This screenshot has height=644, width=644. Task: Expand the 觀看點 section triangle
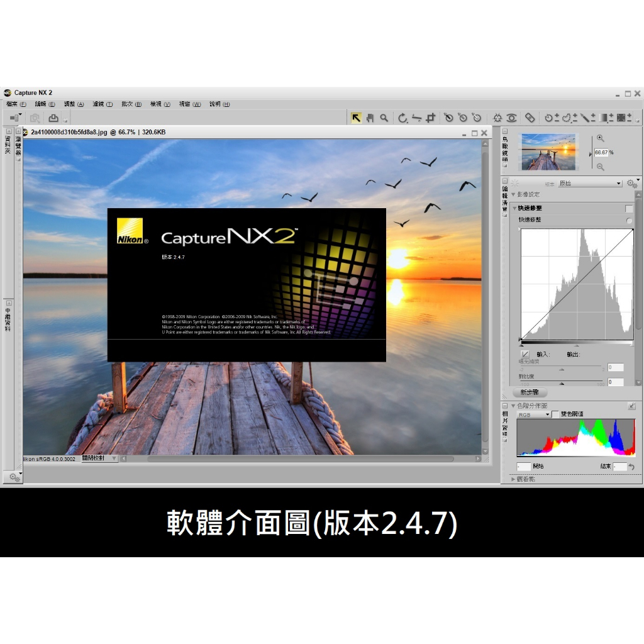(513, 479)
